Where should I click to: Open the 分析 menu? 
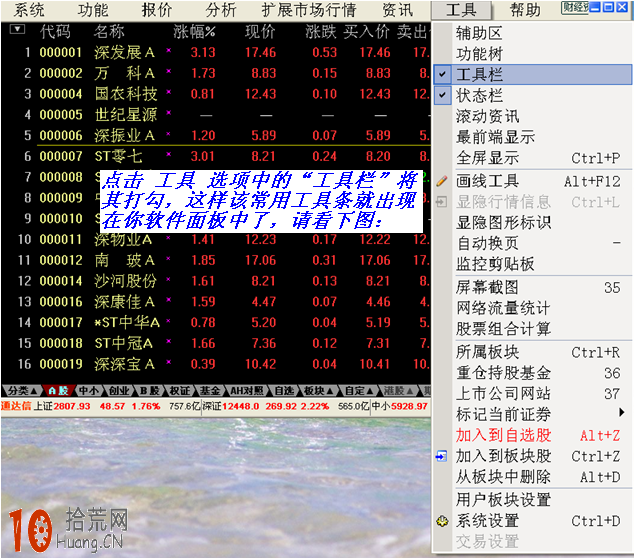click(221, 11)
